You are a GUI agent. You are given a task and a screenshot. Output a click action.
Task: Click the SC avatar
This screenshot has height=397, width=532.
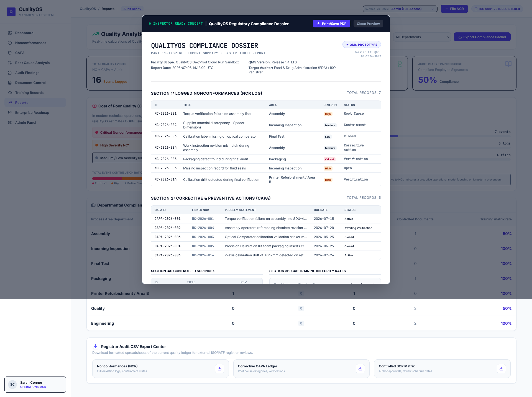(x=12, y=385)
